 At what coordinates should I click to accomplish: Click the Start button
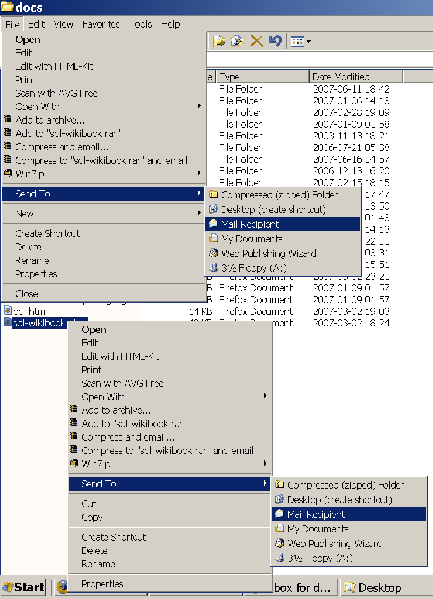pyautogui.click(x=24, y=587)
